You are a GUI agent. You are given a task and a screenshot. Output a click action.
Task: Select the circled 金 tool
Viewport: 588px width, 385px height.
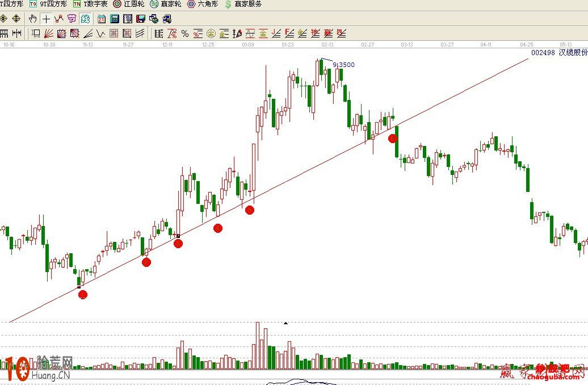(211, 34)
